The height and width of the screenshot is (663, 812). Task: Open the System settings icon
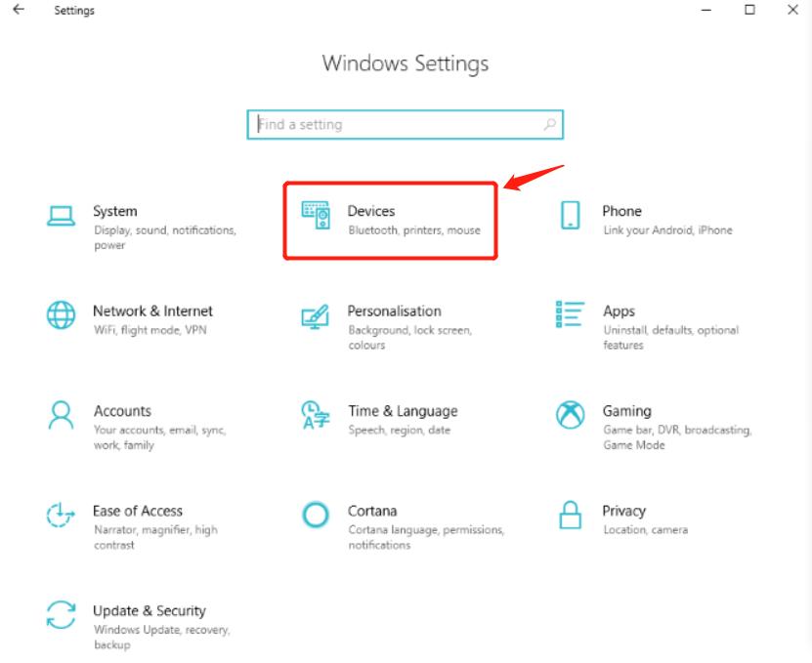coord(62,217)
